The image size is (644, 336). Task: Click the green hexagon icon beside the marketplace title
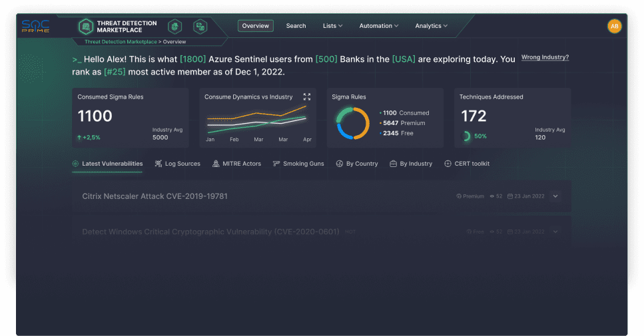(174, 26)
